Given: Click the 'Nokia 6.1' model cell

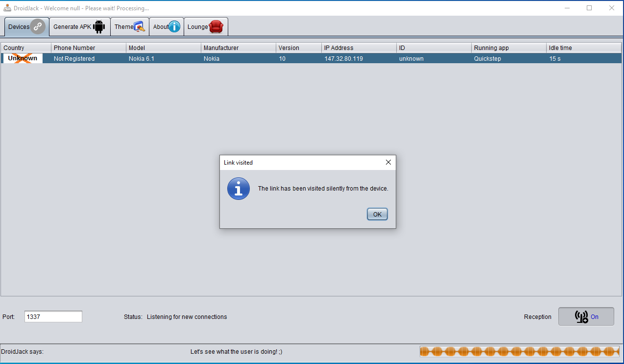Looking at the screenshot, I should coord(164,58).
